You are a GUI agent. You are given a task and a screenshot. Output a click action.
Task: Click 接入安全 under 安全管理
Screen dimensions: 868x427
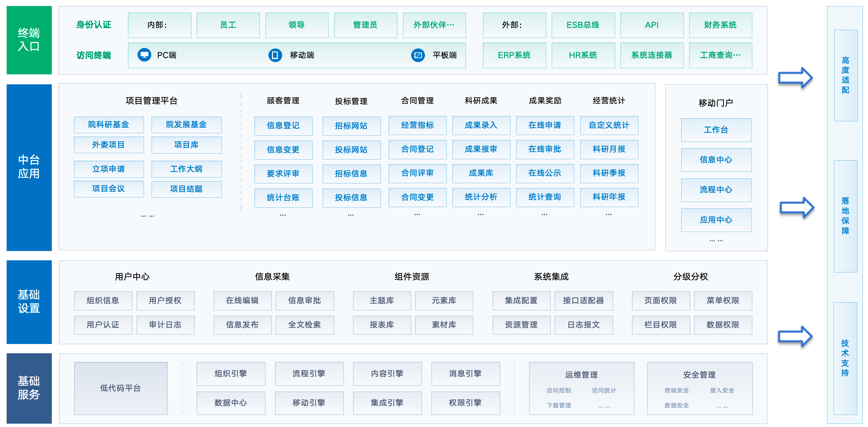pyautogui.click(x=722, y=390)
